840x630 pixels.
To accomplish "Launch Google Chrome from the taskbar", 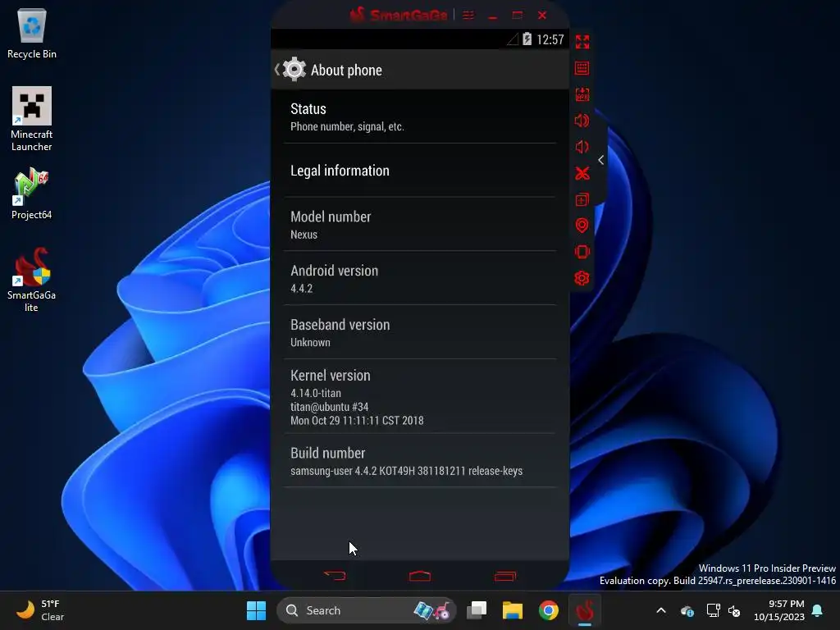I will [549, 610].
